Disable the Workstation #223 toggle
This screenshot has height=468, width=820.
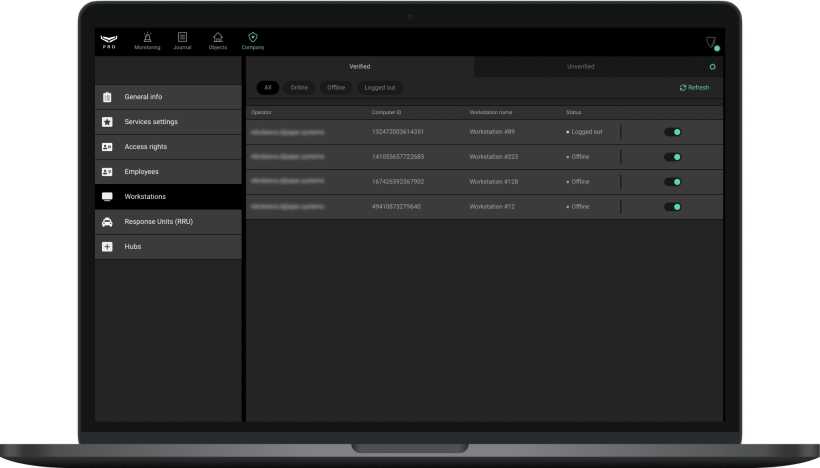[x=672, y=157]
